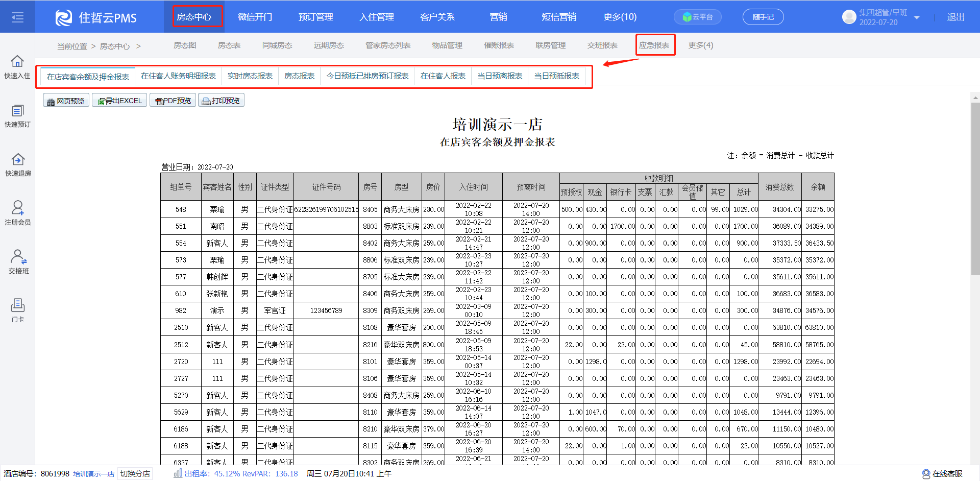Screen dimensions: 980x481
Task: Switch to 当日预离报表 tab
Action: [x=500, y=76]
